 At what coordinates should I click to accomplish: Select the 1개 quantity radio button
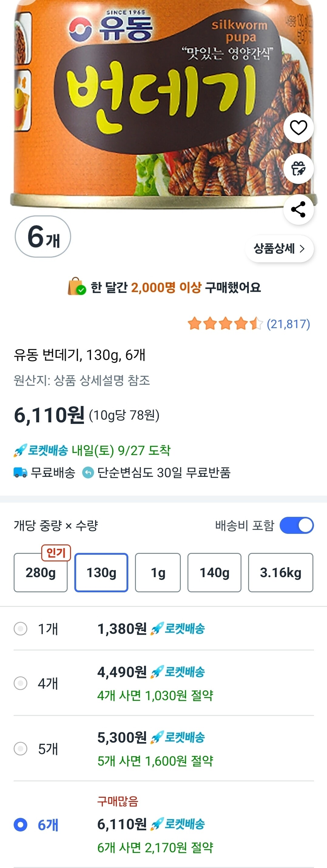[21, 629]
